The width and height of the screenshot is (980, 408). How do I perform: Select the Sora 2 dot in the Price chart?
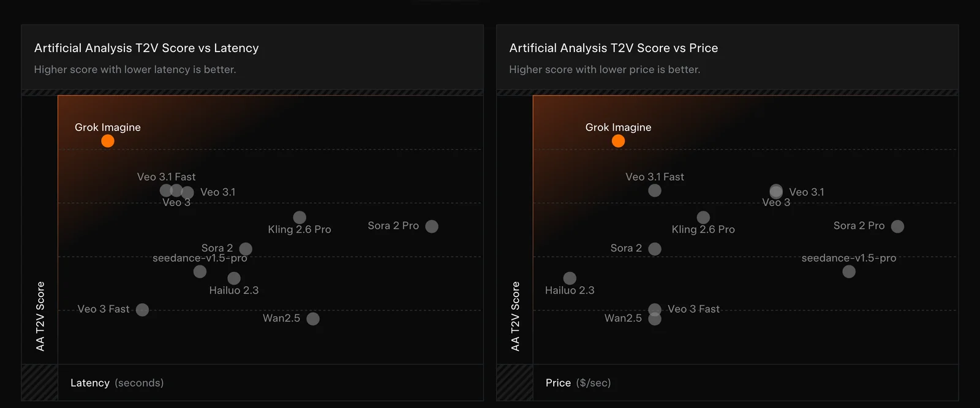point(655,249)
